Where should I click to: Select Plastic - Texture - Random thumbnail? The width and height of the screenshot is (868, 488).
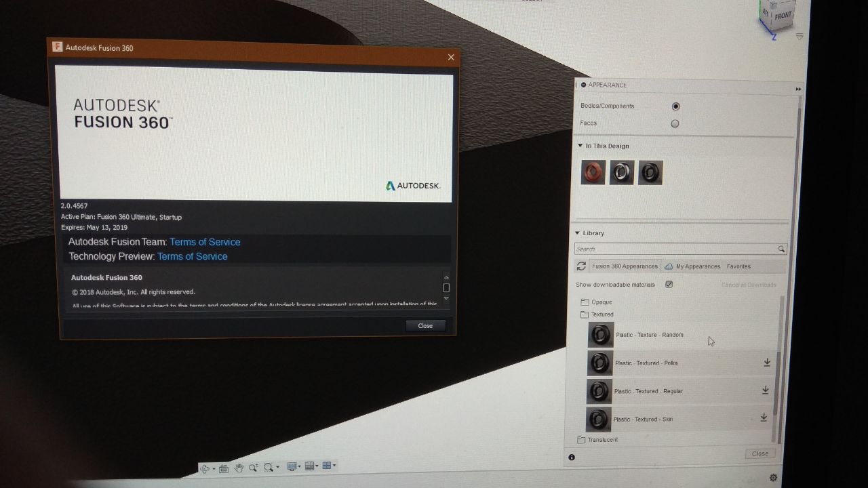point(601,335)
